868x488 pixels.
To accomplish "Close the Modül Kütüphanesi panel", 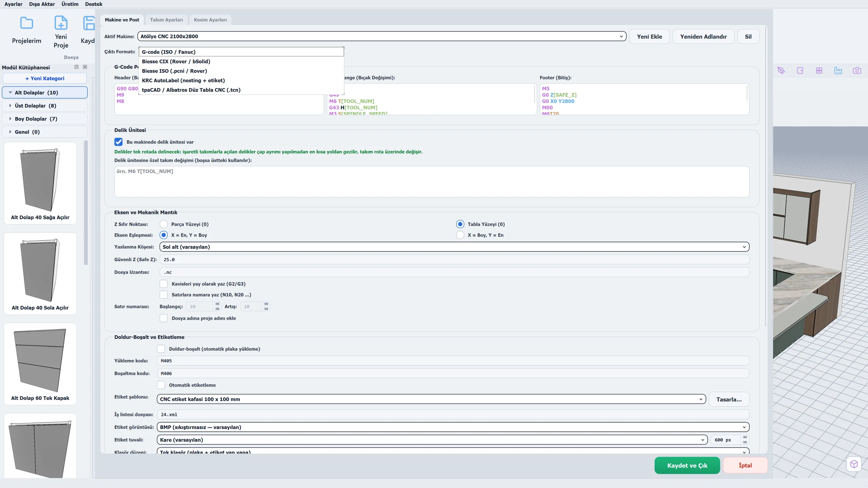I will [85, 67].
